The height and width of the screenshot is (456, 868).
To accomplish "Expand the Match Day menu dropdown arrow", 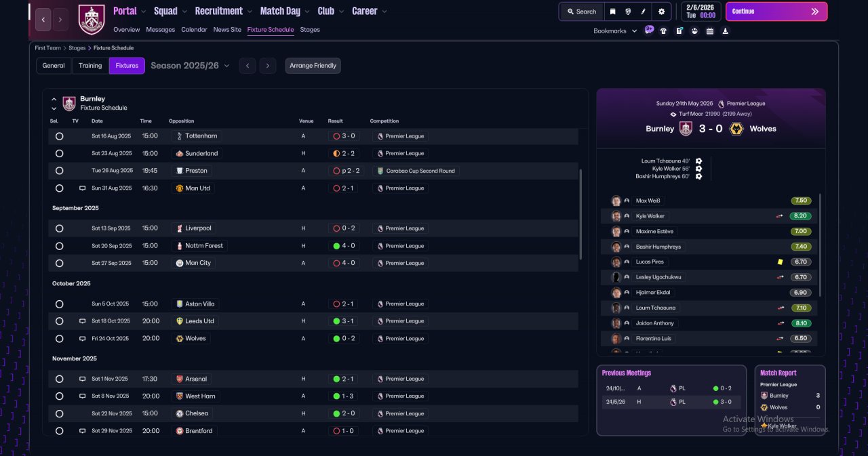I will 307,12.
